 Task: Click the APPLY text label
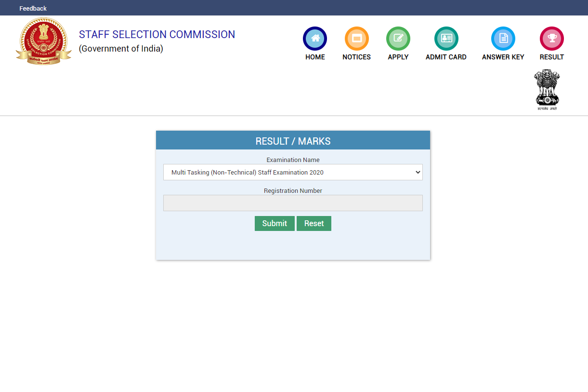[398, 57]
